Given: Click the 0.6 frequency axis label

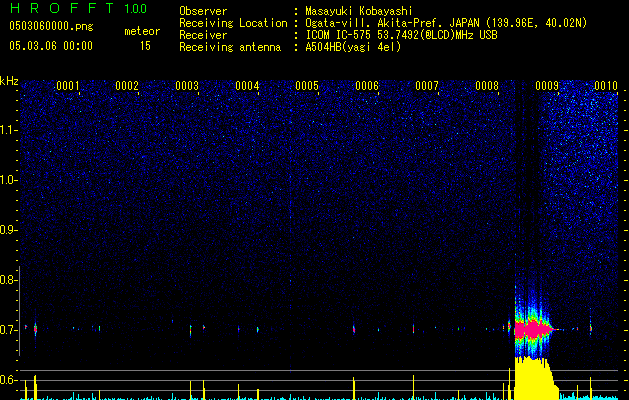Looking at the screenshot, I should [x=8, y=380].
